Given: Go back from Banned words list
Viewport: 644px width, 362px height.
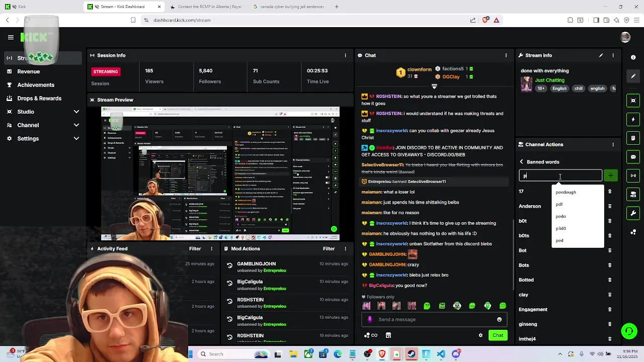Looking at the screenshot, I should click(x=521, y=162).
